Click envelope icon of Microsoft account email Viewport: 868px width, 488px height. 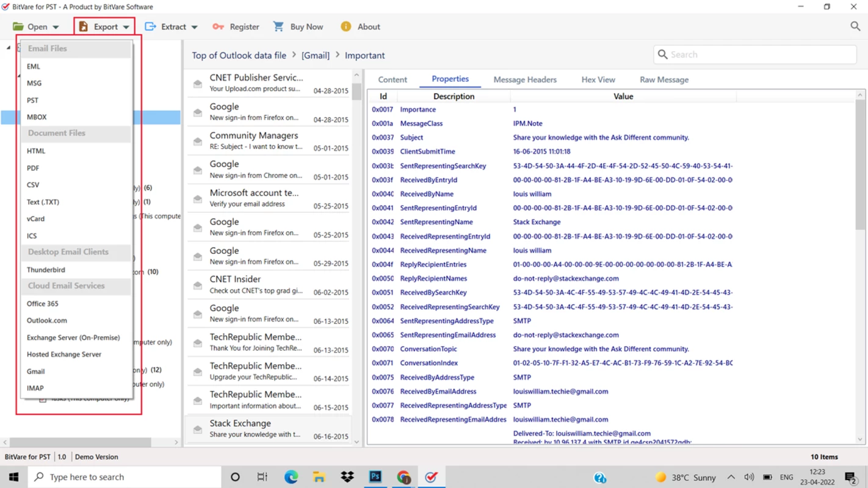198,199
